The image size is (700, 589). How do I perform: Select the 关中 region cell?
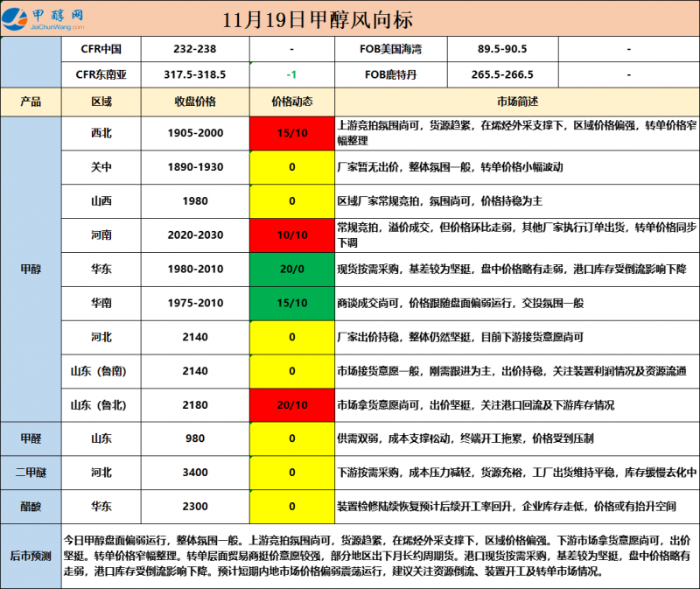[101, 167]
